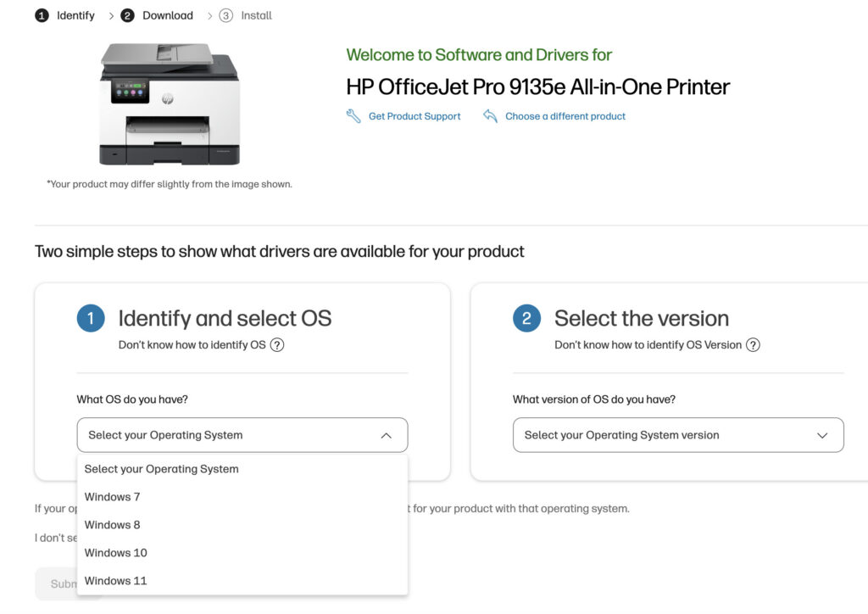Select Windows 7 from the OS list

coord(112,496)
